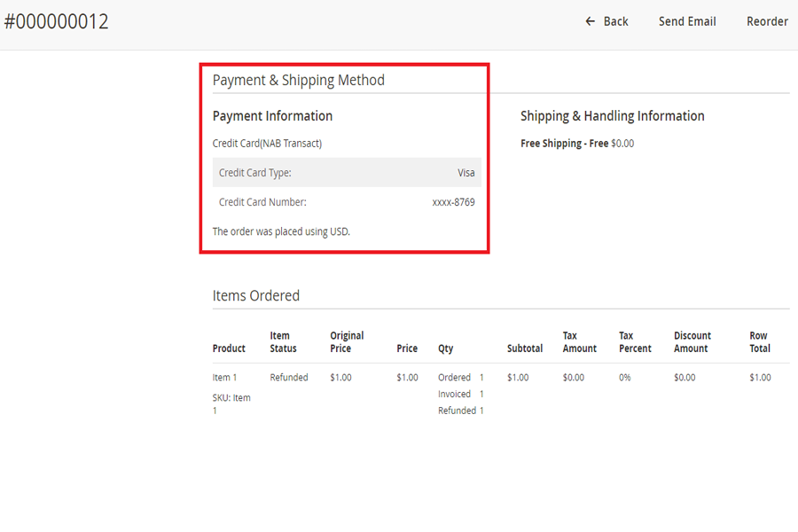Click the Reorder button
Viewport: 798px width, 532px height.
coord(767,21)
